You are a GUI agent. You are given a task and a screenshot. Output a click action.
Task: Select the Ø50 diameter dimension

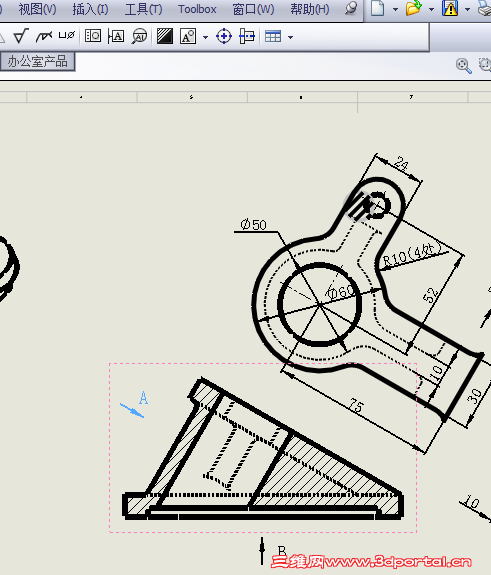tap(253, 224)
